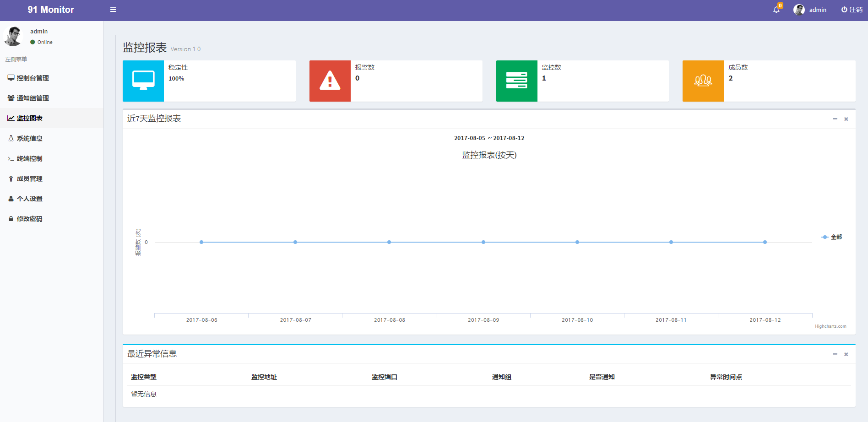Click the group icon beside 通知组管理
The image size is (868, 422).
[11, 98]
